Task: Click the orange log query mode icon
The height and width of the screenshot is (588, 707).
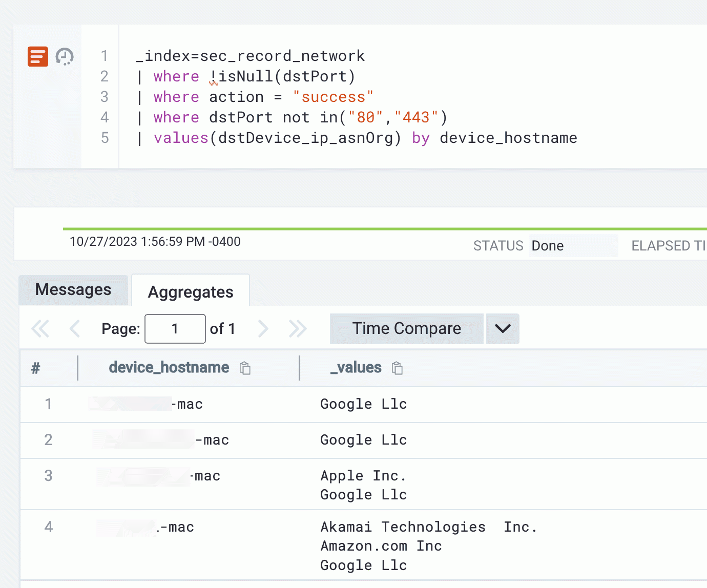Action: point(38,56)
